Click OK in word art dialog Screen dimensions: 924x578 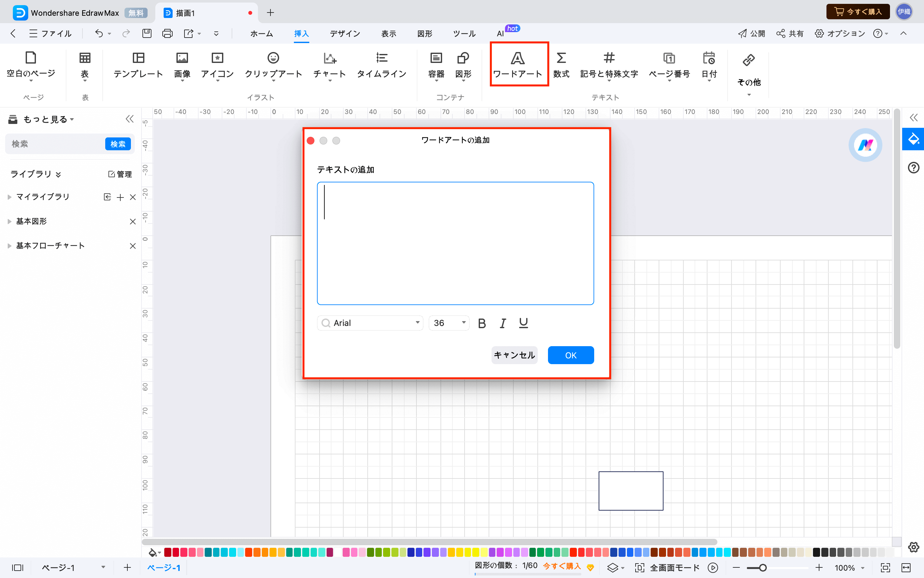(571, 355)
